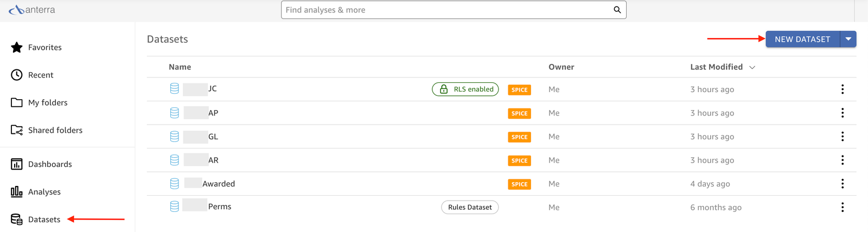Select the Datasets sidebar icon
This screenshot has height=232, width=868.
tap(17, 219)
